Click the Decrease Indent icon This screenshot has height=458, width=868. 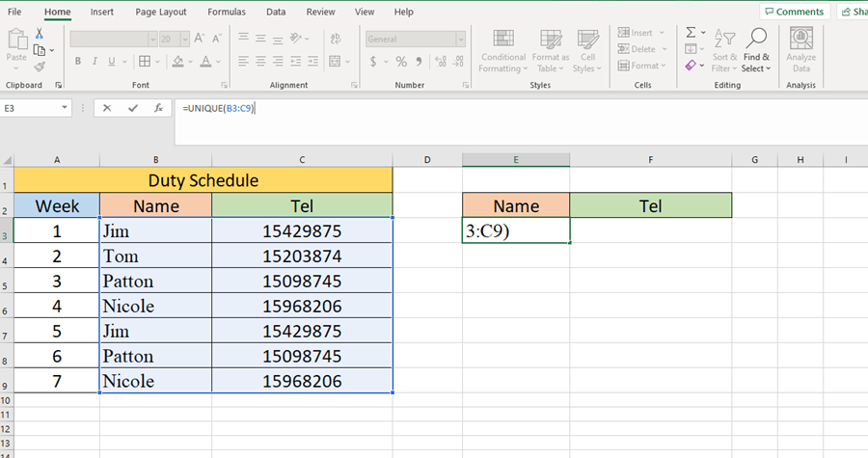pyautogui.click(x=296, y=62)
